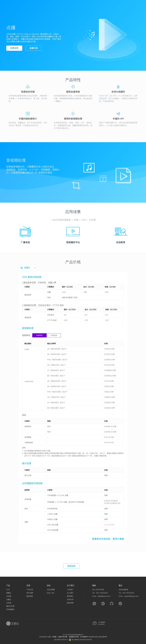
Task: Open 常见问题 footer link
Action: click(30, 593)
